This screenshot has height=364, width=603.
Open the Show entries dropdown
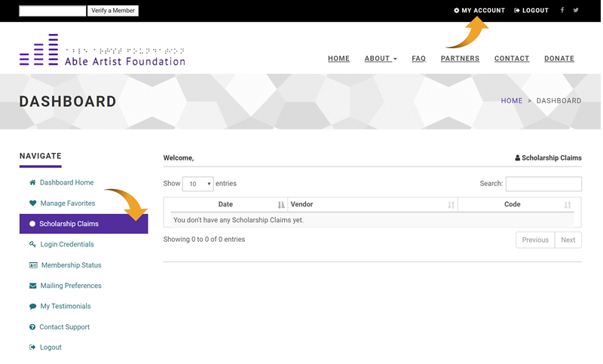click(197, 184)
